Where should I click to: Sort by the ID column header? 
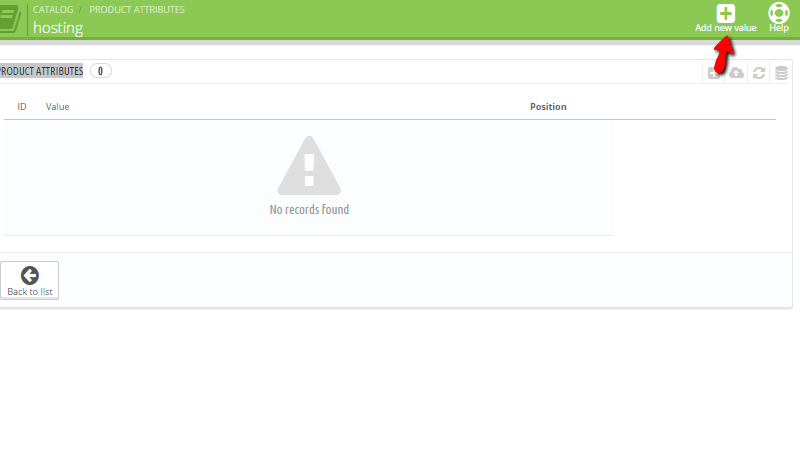[x=22, y=107]
